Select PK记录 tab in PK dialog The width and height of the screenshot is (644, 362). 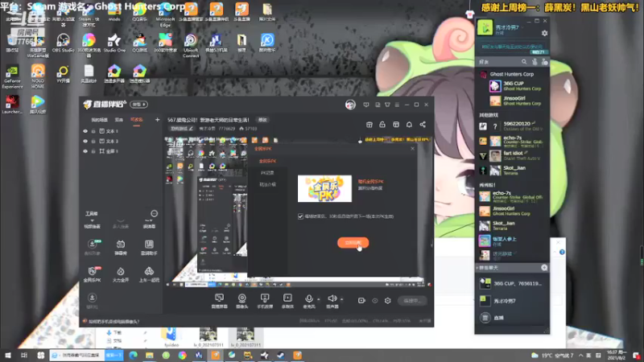tap(267, 173)
